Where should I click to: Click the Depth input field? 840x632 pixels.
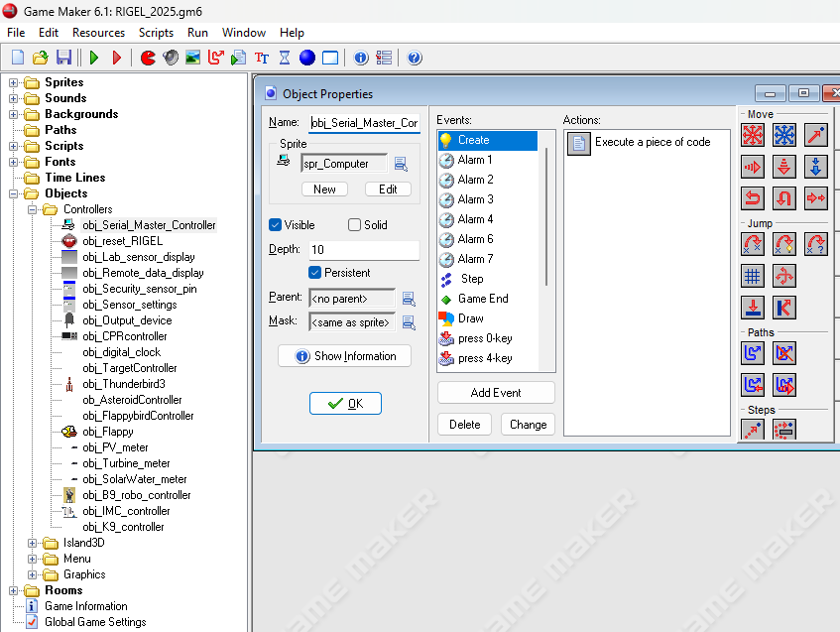[363, 250]
